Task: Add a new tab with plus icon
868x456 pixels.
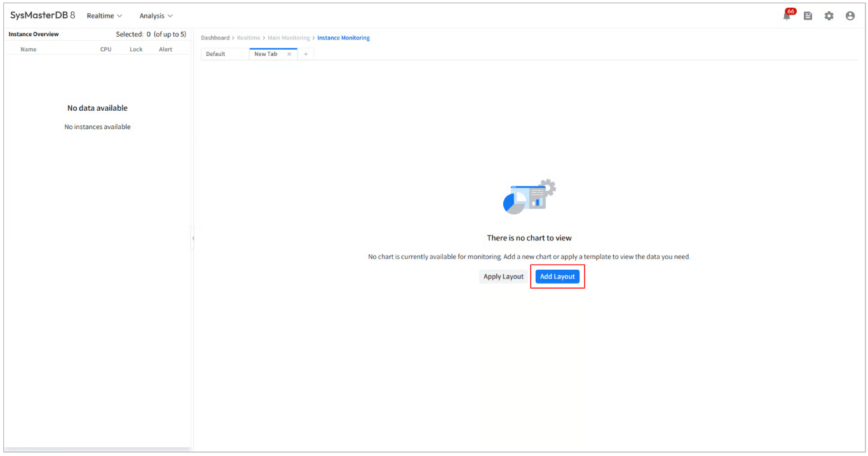Action: (x=306, y=54)
